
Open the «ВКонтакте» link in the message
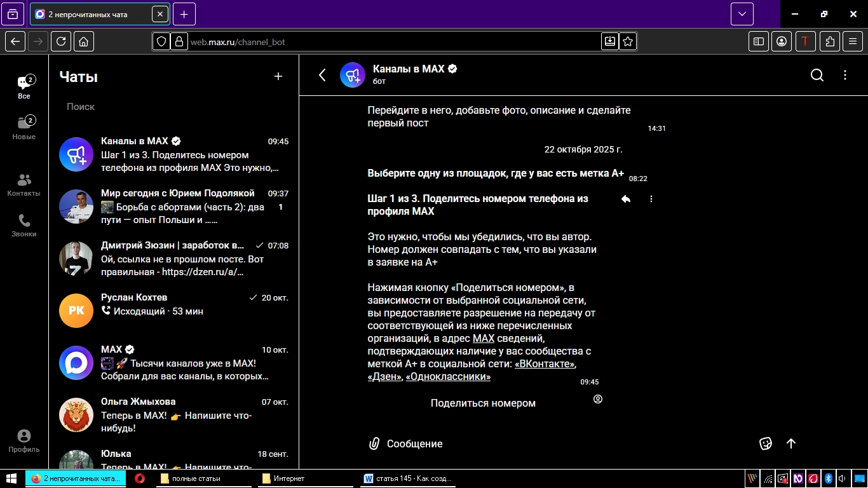click(x=545, y=364)
